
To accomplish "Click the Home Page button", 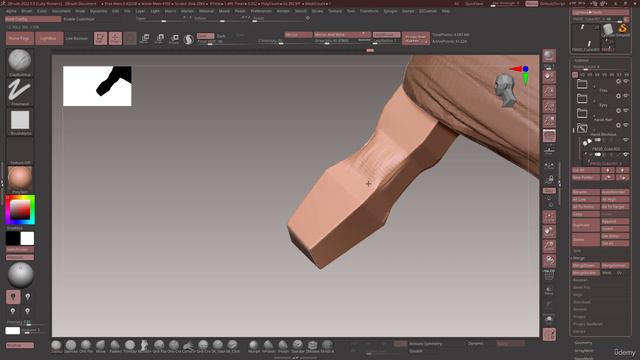I will click(x=20, y=38).
